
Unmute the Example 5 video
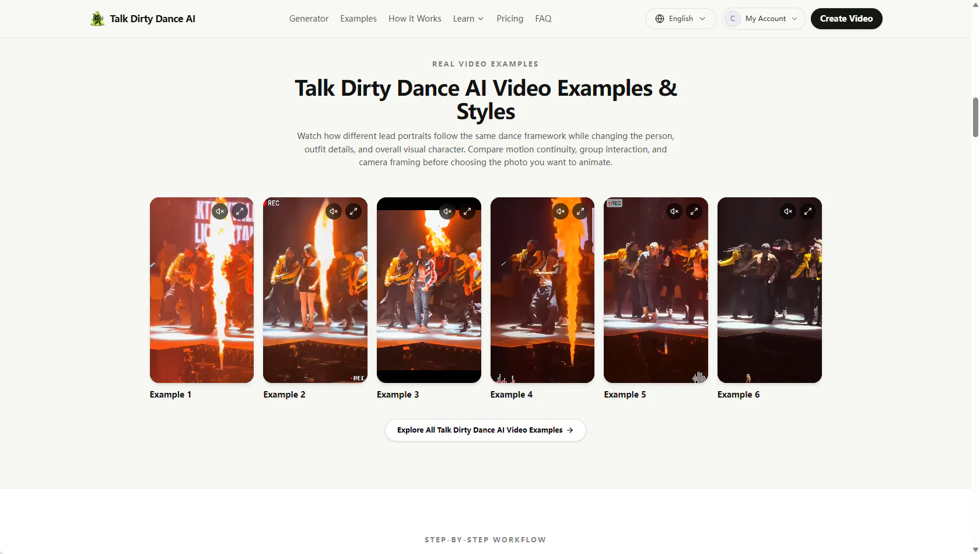coord(674,211)
